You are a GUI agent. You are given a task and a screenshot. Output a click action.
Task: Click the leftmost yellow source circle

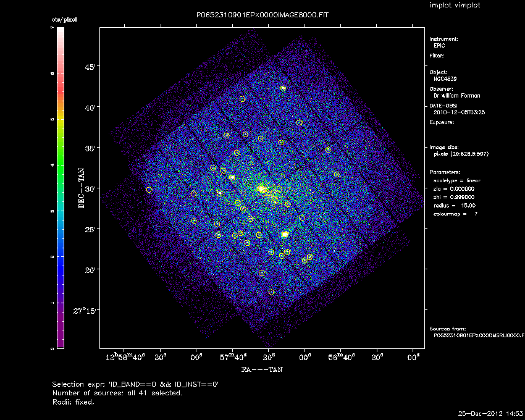(x=149, y=190)
